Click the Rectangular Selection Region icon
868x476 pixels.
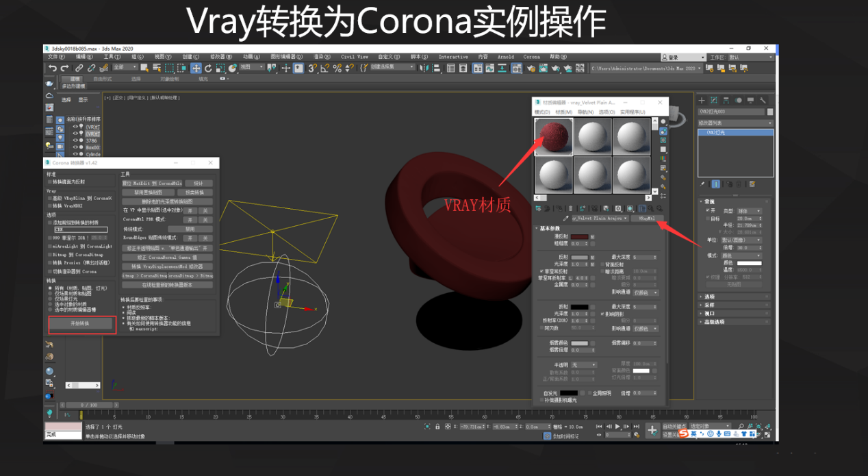pos(169,68)
